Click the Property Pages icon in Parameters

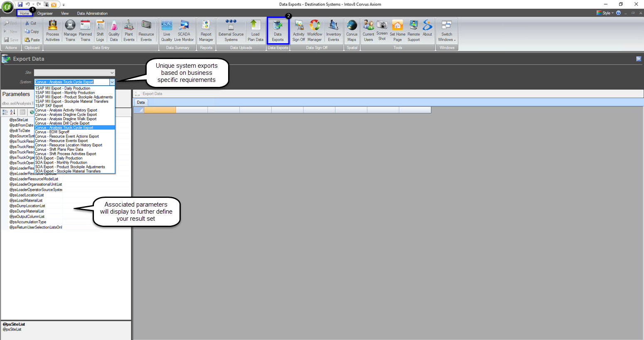pyautogui.click(x=22, y=112)
